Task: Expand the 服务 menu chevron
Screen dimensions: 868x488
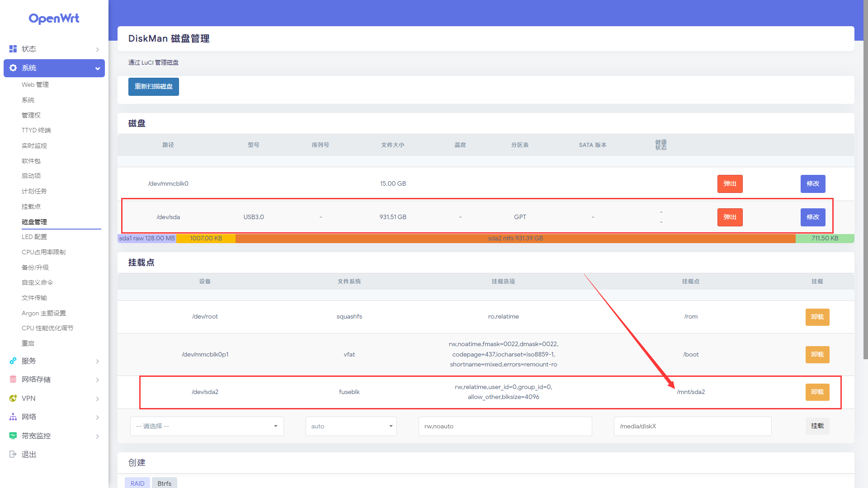Action: 97,361
